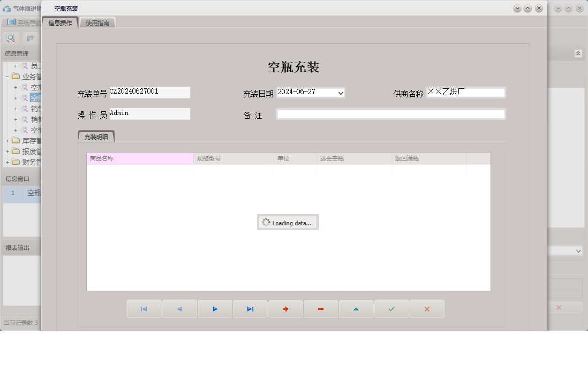Select the 充装明细 tab
588x388 pixels.
coord(96,137)
